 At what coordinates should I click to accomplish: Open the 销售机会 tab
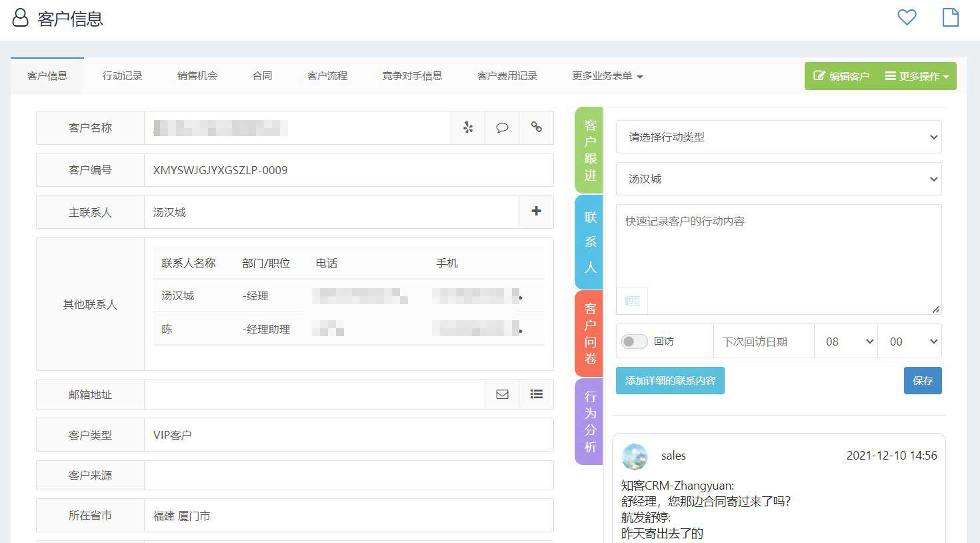point(197,76)
